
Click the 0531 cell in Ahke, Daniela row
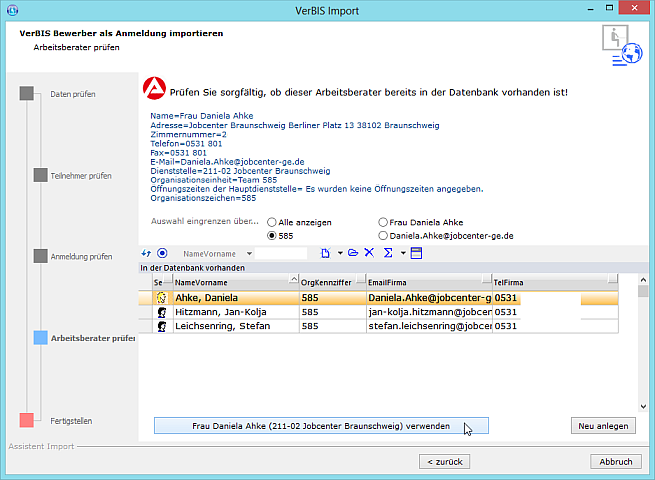pyautogui.click(x=555, y=298)
